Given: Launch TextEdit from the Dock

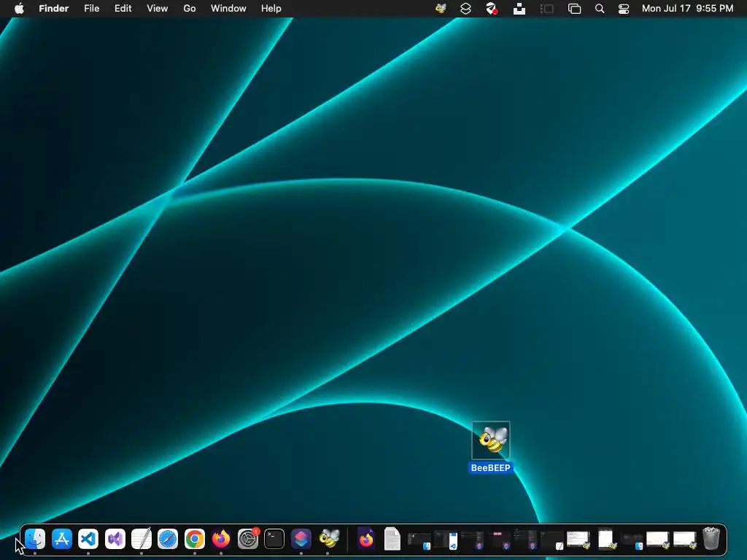Looking at the screenshot, I should click(142, 539).
